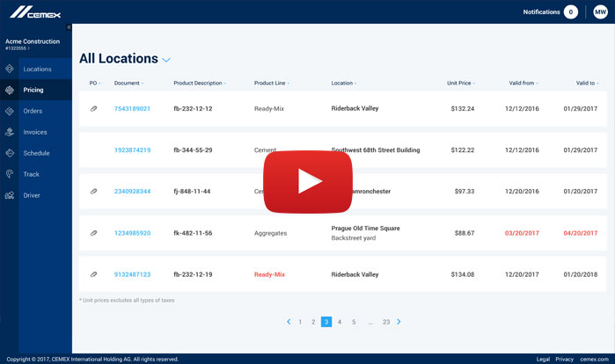
Task: Open document link 1234985920
Action: coord(132,233)
